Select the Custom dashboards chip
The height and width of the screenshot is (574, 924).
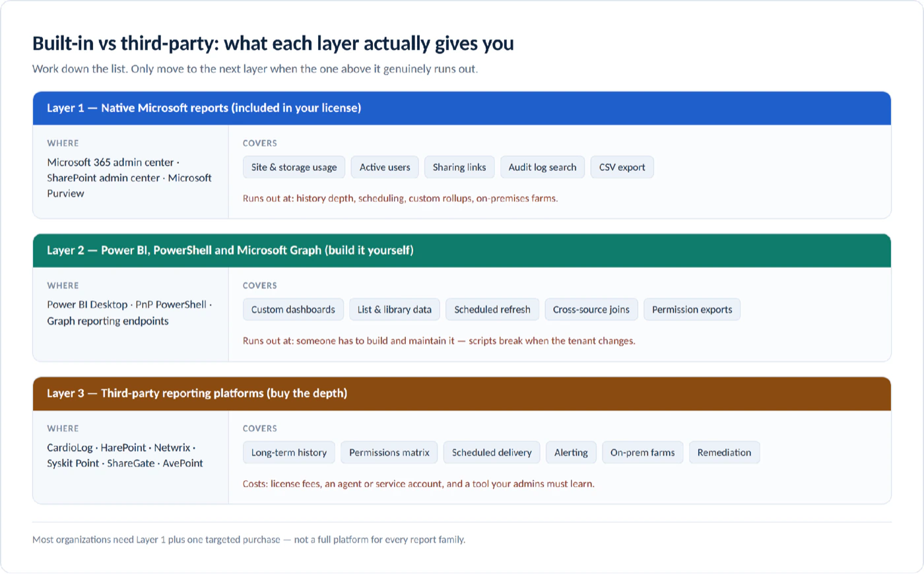point(293,309)
